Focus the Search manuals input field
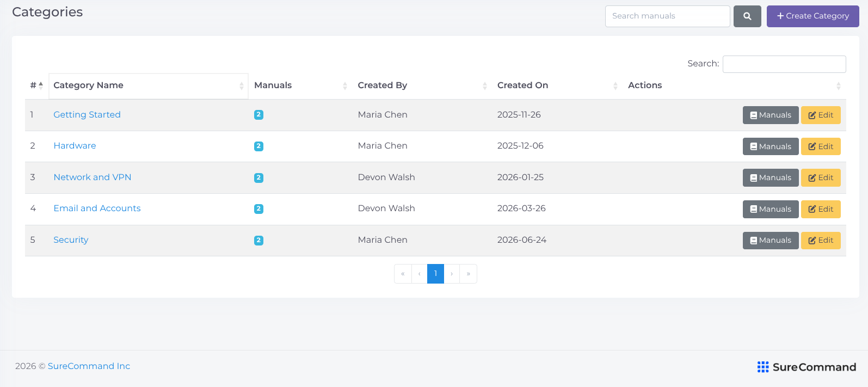868x387 pixels. (x=668, y=16)
